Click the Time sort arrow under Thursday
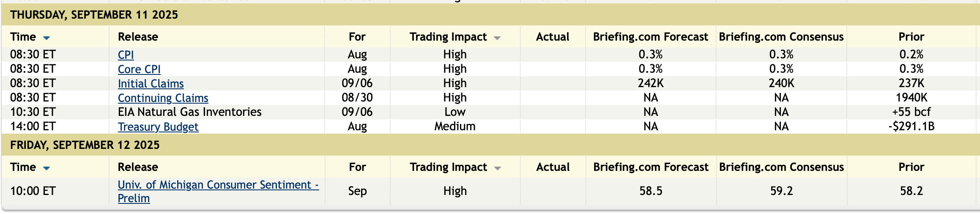The width and height of the screenshot is (980, 214). (47, 38)
